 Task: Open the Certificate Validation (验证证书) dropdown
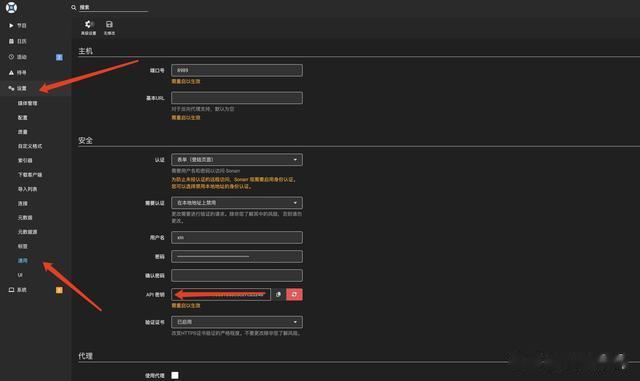coord(237,322)
